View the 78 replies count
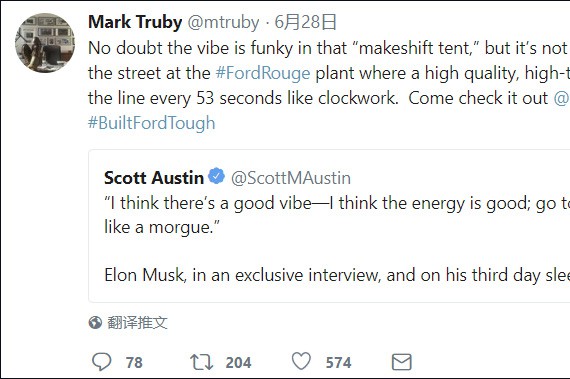570x379 pixels. [134, 363]
